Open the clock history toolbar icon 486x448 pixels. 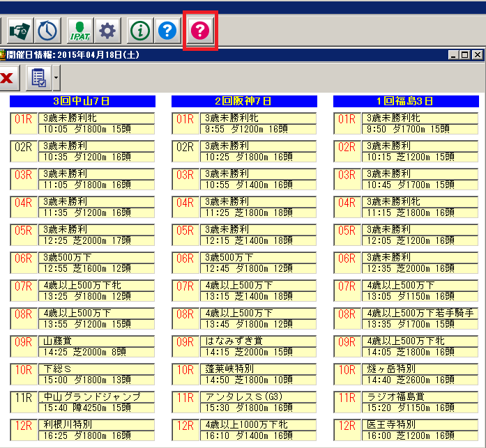tap(47, 31)
